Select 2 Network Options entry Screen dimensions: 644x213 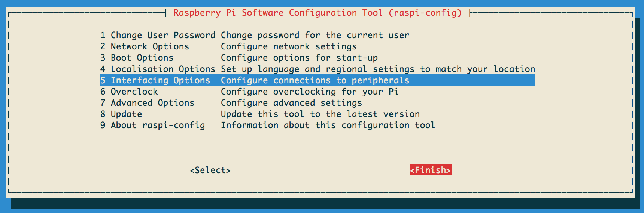[318, 46]
